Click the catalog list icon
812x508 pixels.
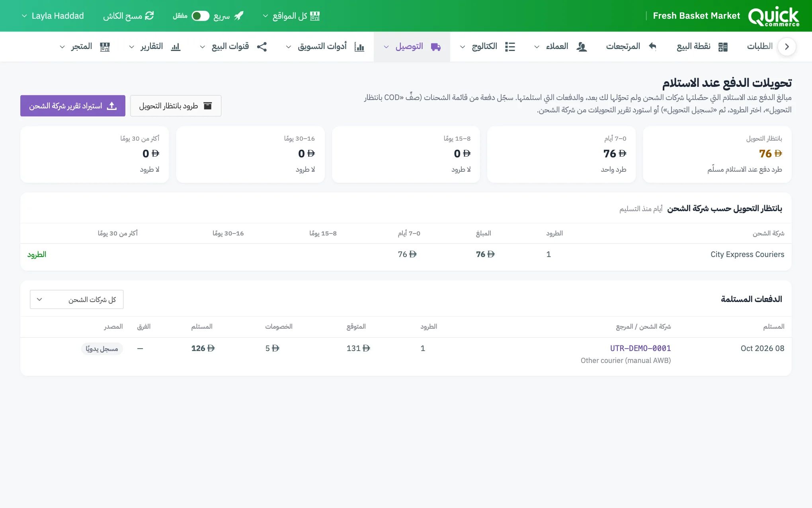[x=510, y=47]
